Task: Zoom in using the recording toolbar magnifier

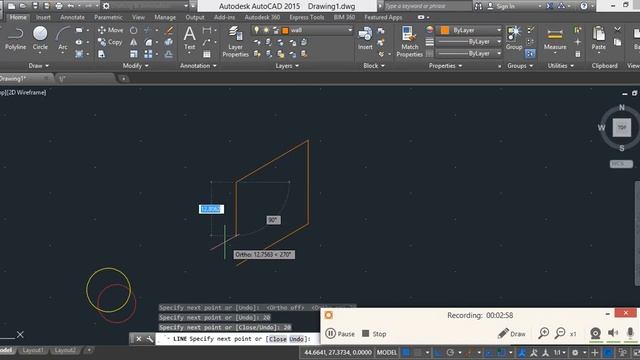Action: tap(544, 333)
